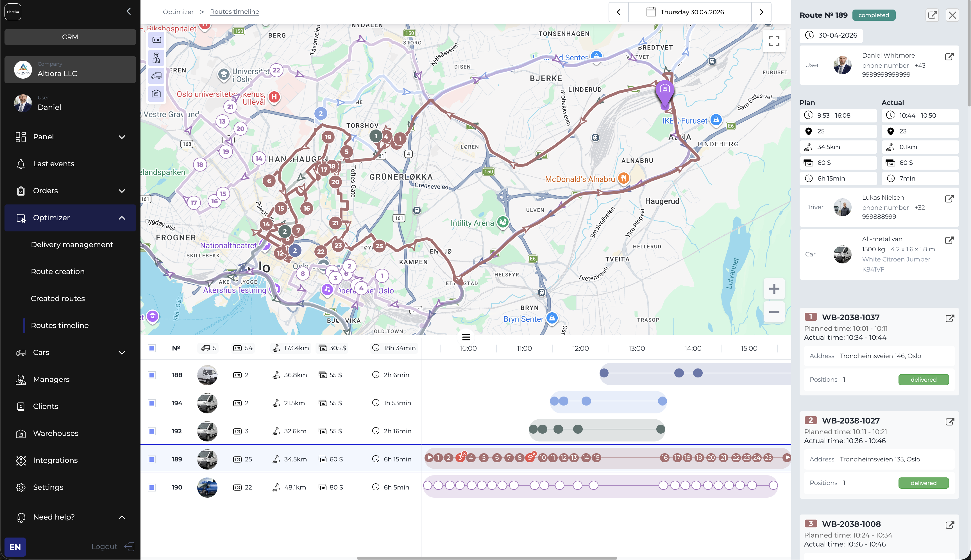Screen dimensions: 971x560
Task: Go to the previous day
Action: coord(619,12)
